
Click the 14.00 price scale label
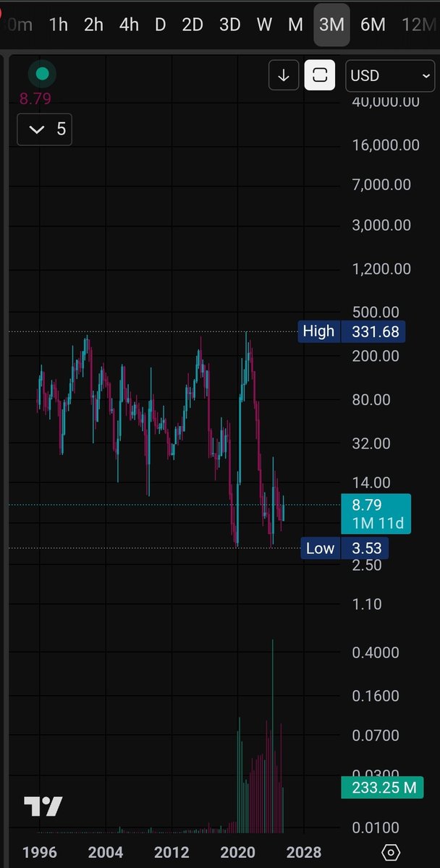371,482
